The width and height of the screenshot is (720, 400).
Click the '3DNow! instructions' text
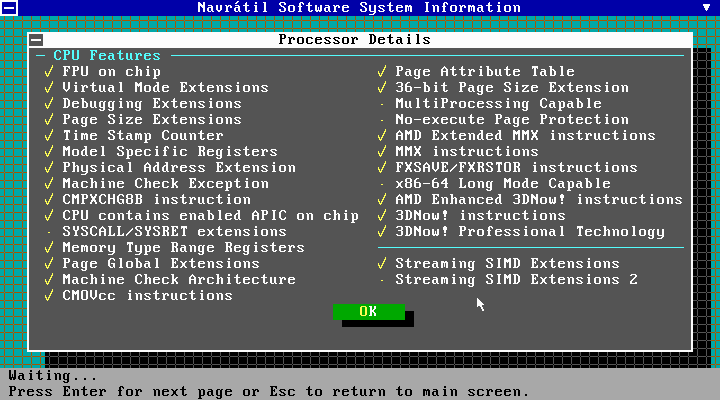click(x=480, y=216)
